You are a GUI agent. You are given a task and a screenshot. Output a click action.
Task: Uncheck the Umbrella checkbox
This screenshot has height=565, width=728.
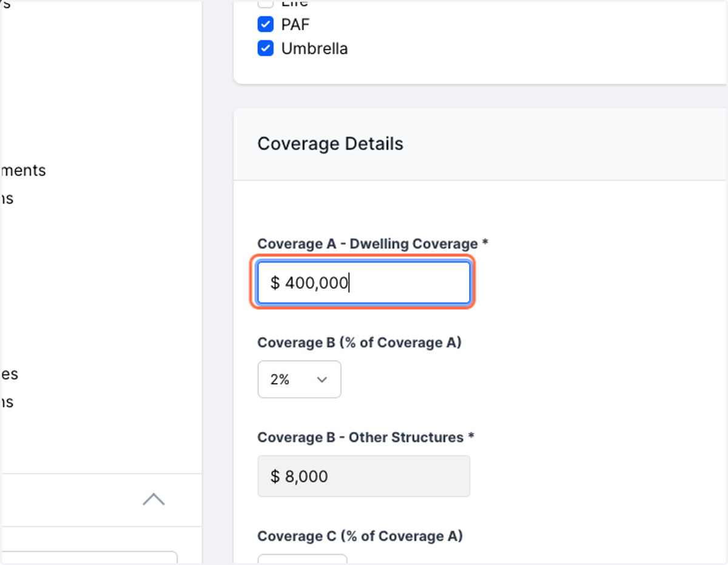pos(265,48)
